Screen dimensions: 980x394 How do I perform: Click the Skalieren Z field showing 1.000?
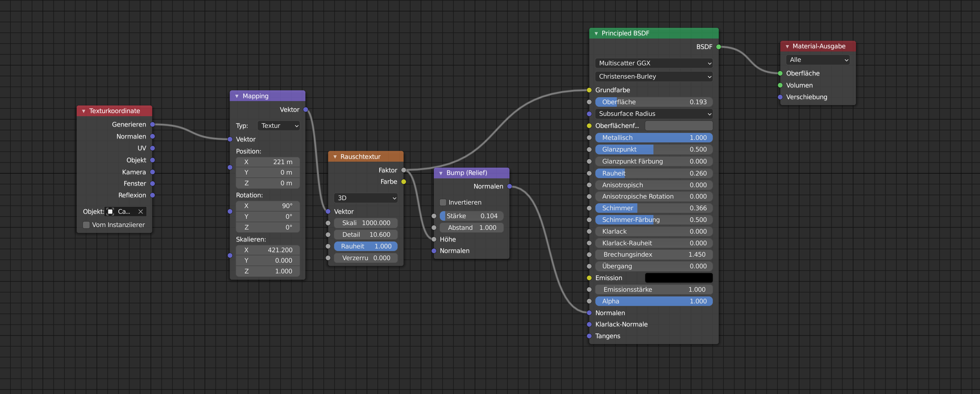268,272
